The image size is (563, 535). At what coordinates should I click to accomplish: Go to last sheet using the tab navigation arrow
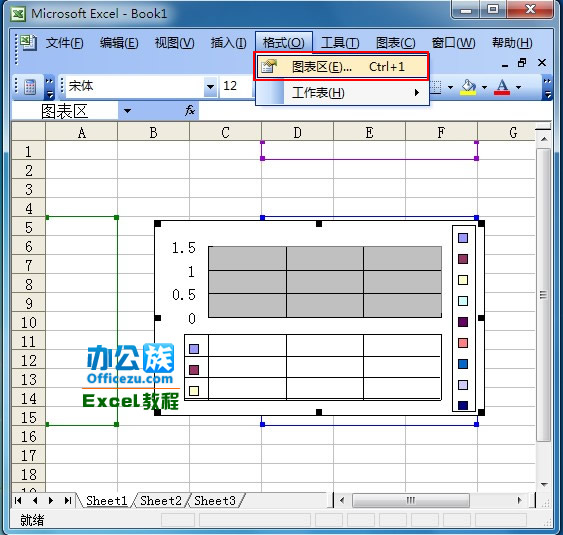coord(68,500)
